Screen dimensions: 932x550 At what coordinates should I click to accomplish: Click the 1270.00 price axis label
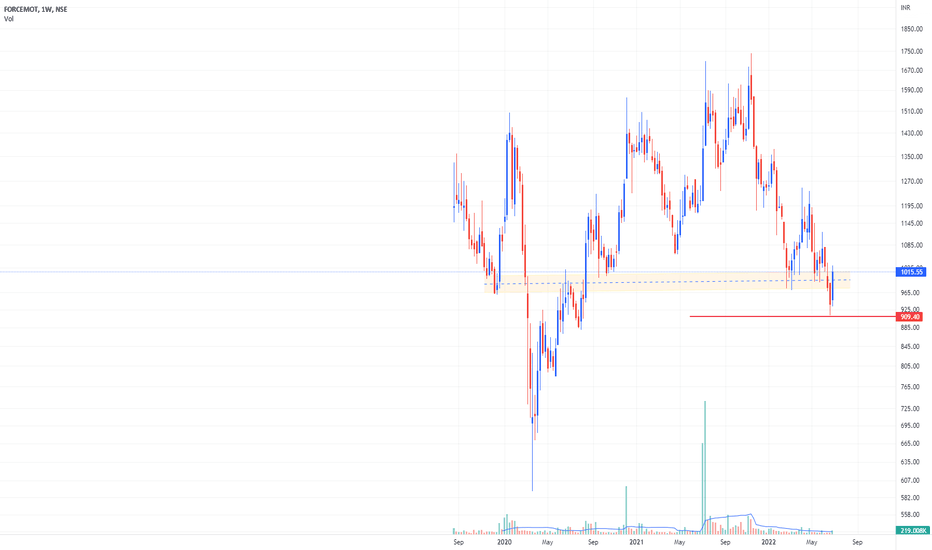[x=911, y=181]
